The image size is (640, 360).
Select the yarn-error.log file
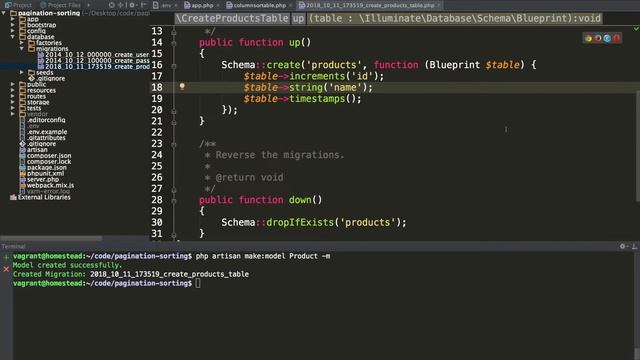click(x=44, y=191)
